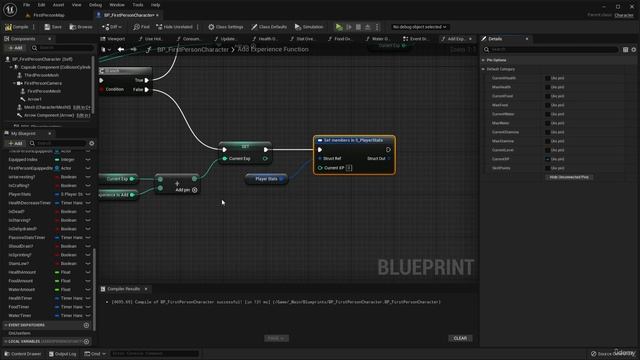Save the blueprint asset
The height and width of the screenshot is (360, 640).
click(53, 27)
